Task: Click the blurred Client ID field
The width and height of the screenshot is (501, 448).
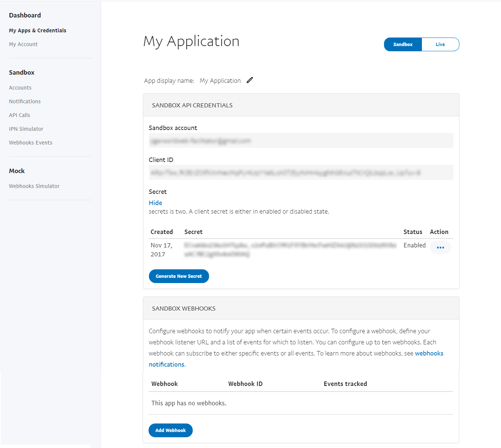Action: 300,173
